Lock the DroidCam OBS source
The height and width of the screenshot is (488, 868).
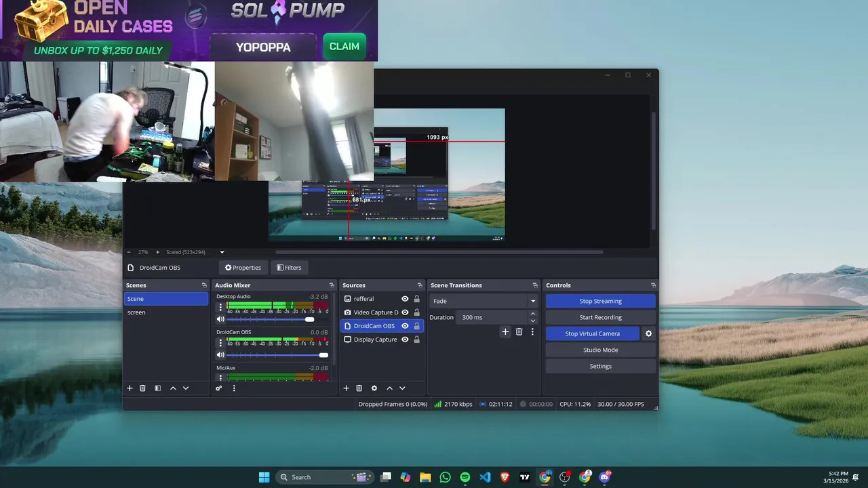point(416,326)
